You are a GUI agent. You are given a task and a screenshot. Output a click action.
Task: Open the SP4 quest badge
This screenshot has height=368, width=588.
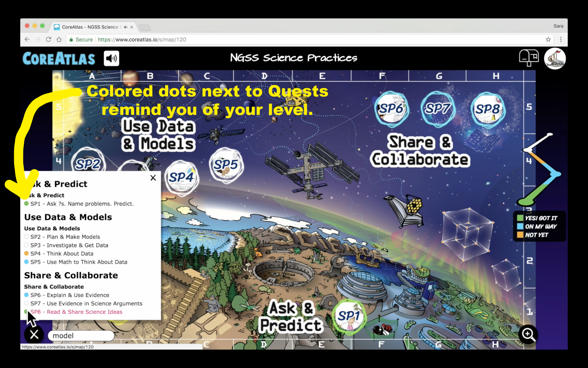tap(182, 178)
